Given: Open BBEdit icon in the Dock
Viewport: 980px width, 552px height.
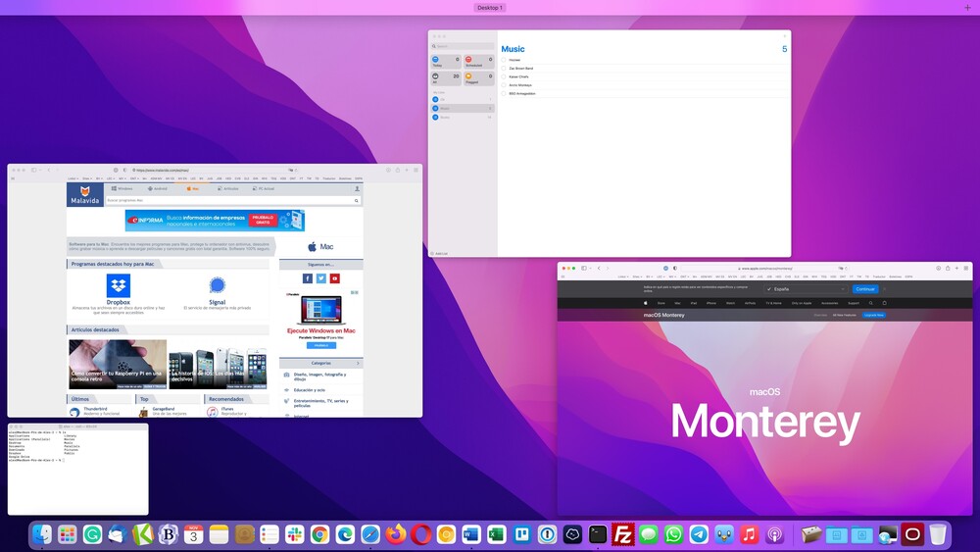Looking at the screenshot, I should [169, 534].
